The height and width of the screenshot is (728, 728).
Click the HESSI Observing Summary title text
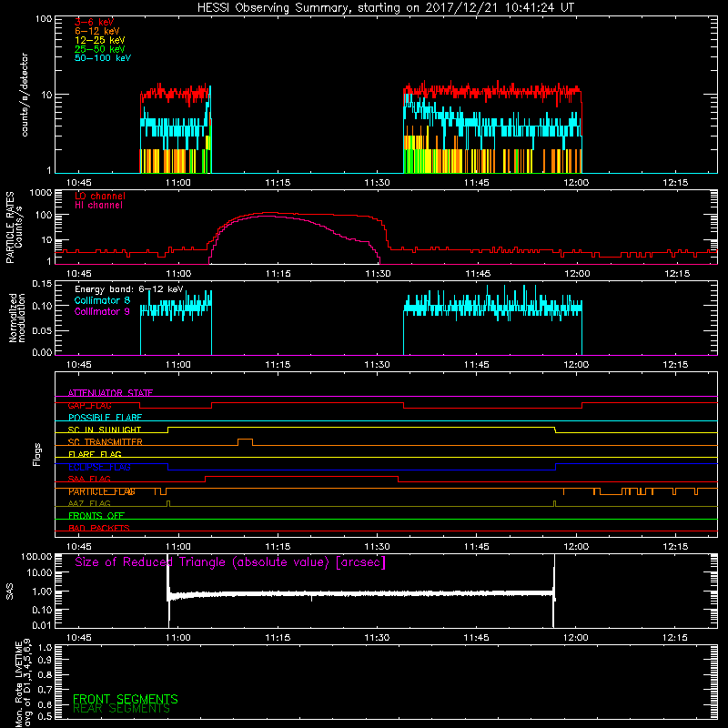386,8
